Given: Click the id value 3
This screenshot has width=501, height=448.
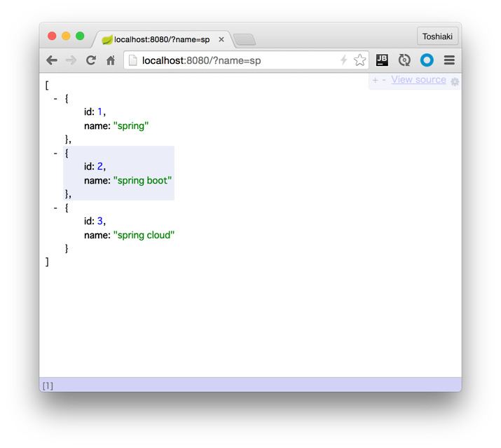Looking at the screenshot, I should (100, 221).
